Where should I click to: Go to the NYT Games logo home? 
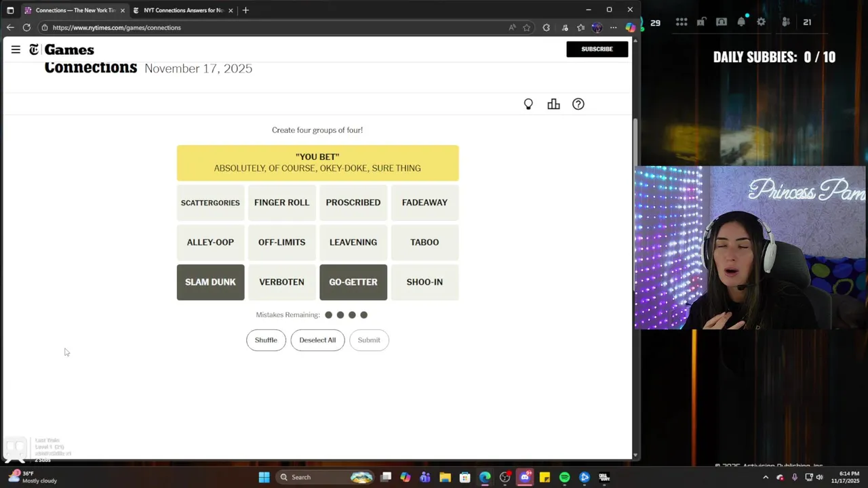point(62,49)
